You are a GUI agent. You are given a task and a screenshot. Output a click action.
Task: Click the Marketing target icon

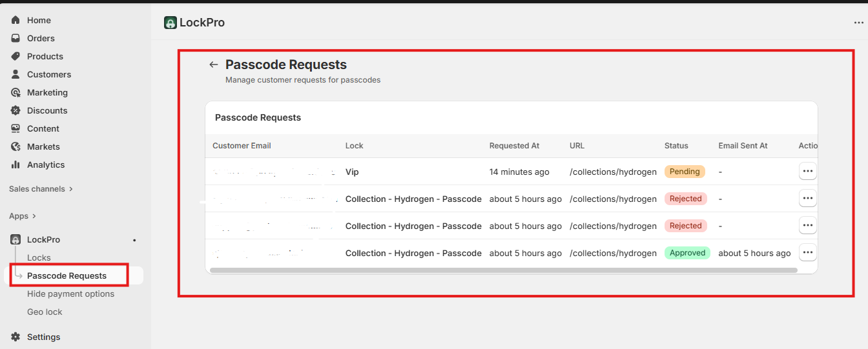coord(15,92)
